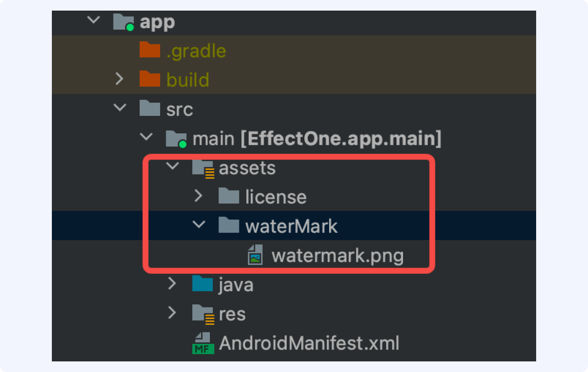This screenshot has height=372, width=588.
Task: Expand the java folder chevron
Action: [172, 283]
